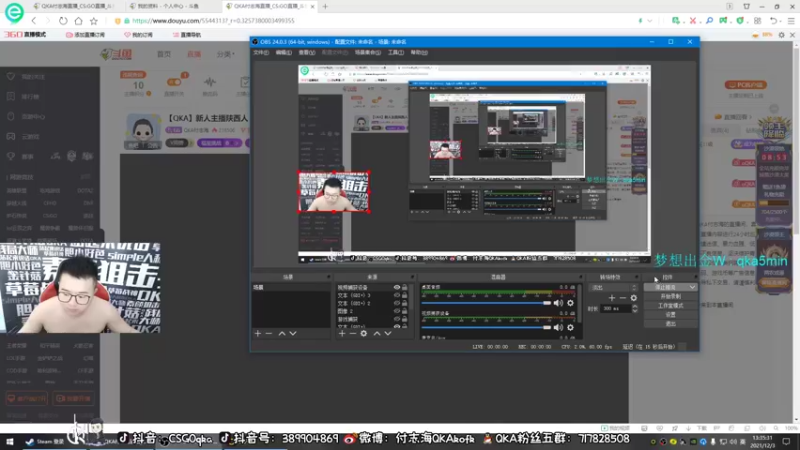The height and width of the screenshot is (450, 800).
Task: Open 视频捕获设备 mixer settings gear
Action: click(x=570, y=328)
